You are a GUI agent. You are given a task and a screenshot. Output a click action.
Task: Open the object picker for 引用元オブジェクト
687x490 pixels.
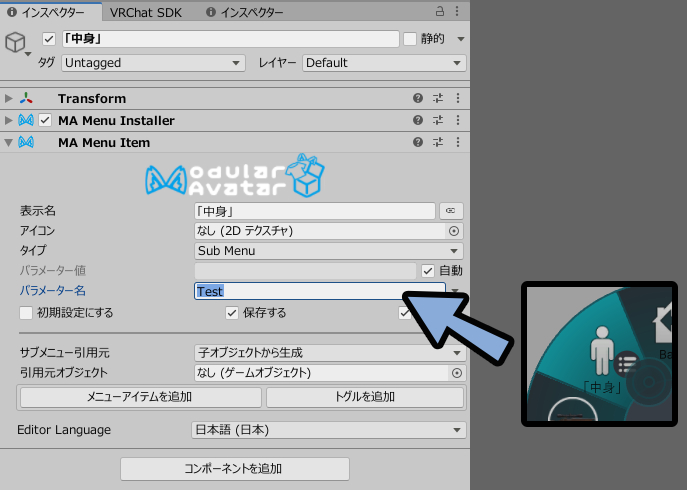[457, 373]
